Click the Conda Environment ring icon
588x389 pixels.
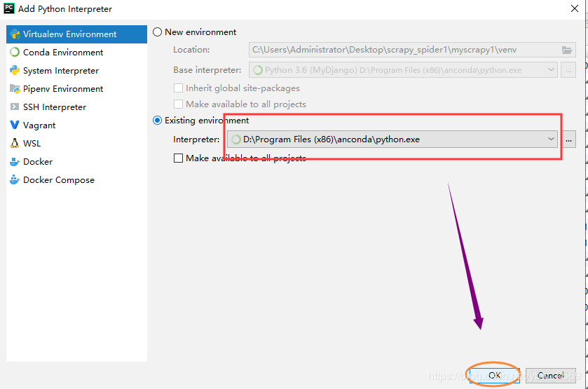pyautogui.click(x=15, y=52)
